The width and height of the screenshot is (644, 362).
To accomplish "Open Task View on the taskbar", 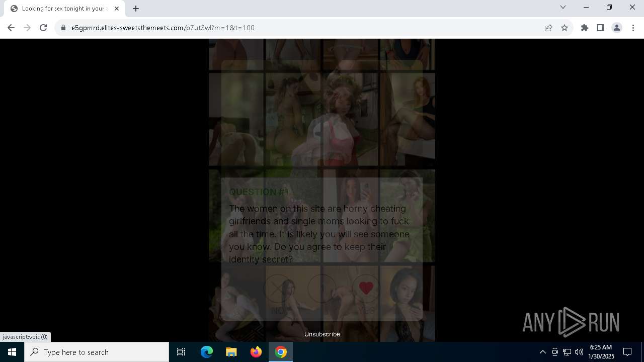I will coord(181,352).
